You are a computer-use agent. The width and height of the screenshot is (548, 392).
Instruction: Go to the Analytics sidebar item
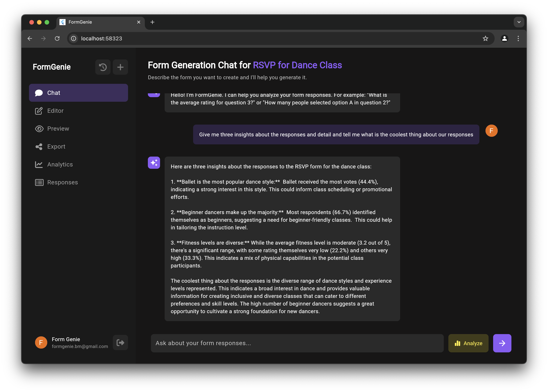point(60,164)
